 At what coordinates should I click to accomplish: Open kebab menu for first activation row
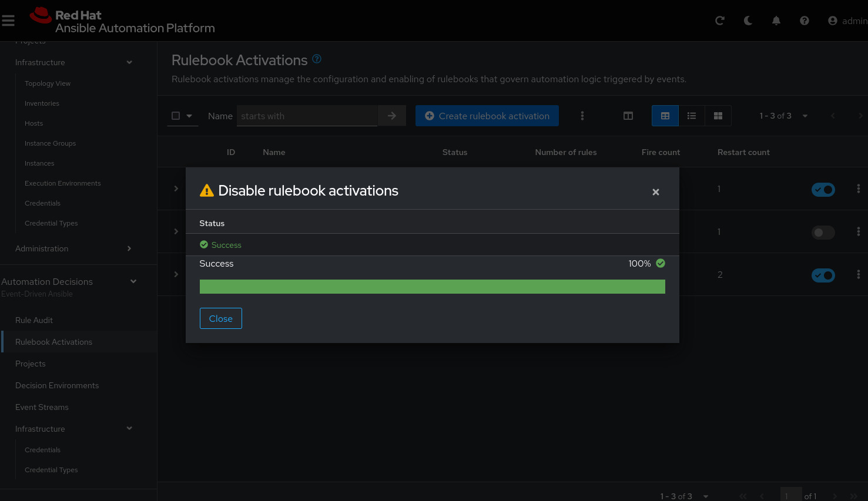pos(859,189)
